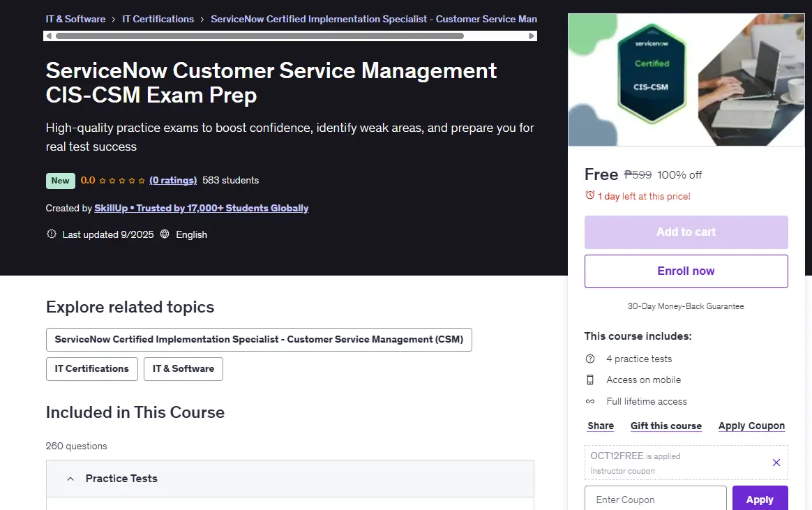Click the left arrow of breadcrumb scrollbar

[x=49, y=36]
